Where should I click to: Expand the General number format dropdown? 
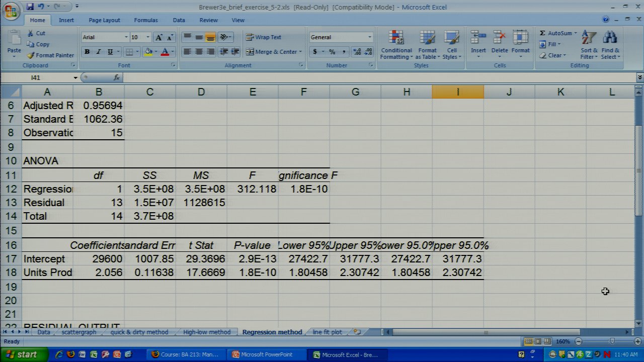tap(370, 37)
